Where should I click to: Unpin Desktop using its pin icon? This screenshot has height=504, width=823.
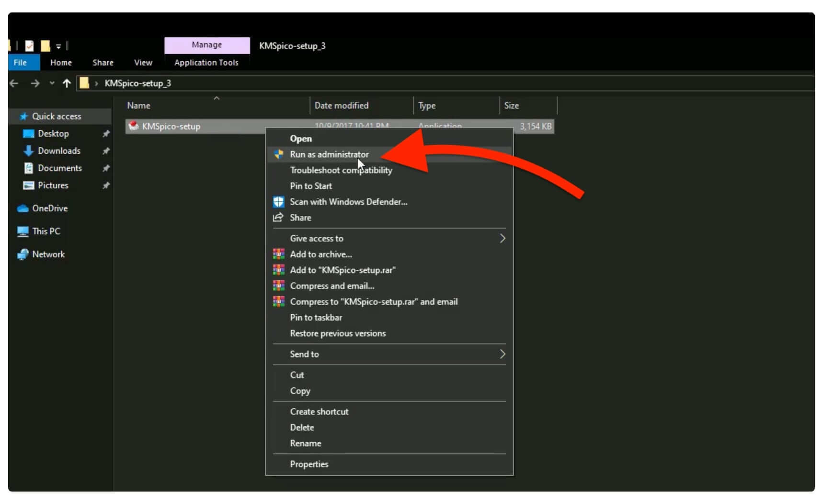[106, 134]
